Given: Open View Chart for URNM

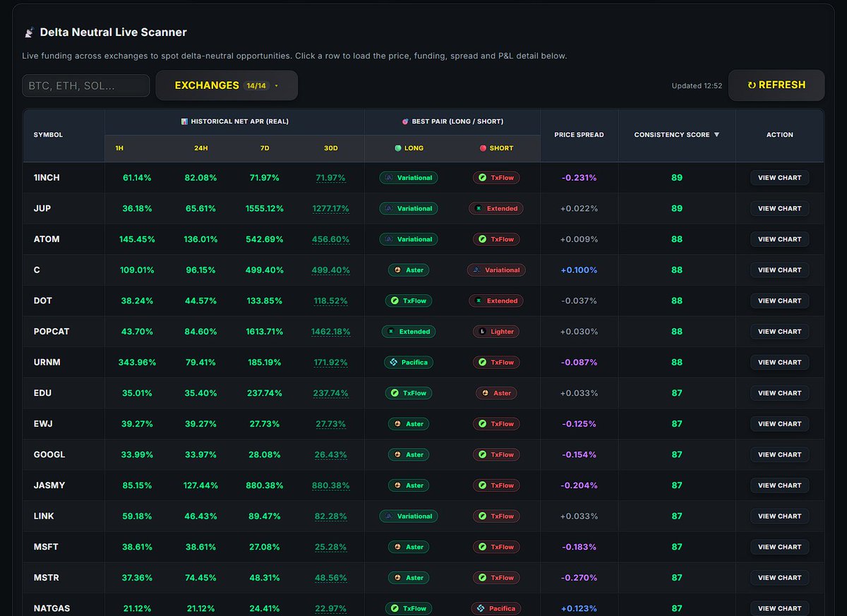Looking at the screenshot, I should (x=779, y=362).
